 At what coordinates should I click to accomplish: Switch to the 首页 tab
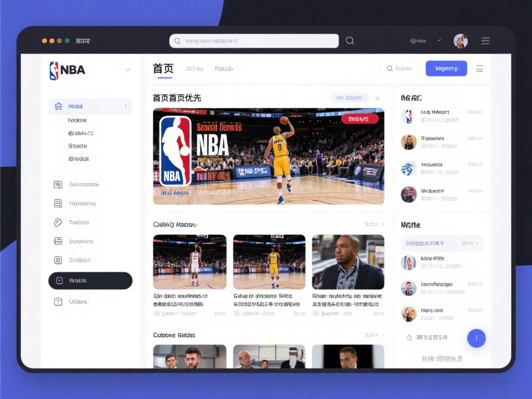point(163,69)
